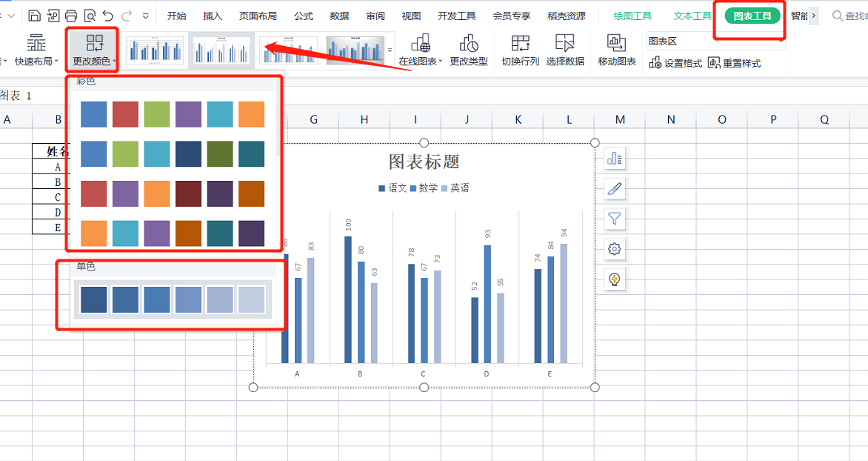This screenshot has width=868, height=461.
Task: Click the save file icon
Action: [34, 16]
